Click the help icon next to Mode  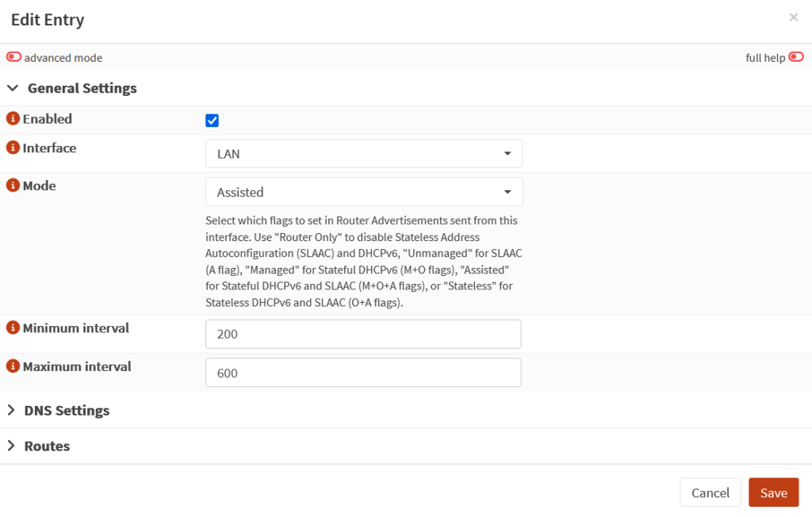(x=13, y=186)
